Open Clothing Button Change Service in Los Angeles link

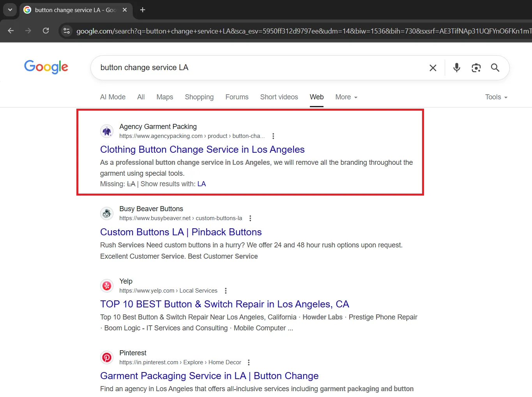click(202, 150)
